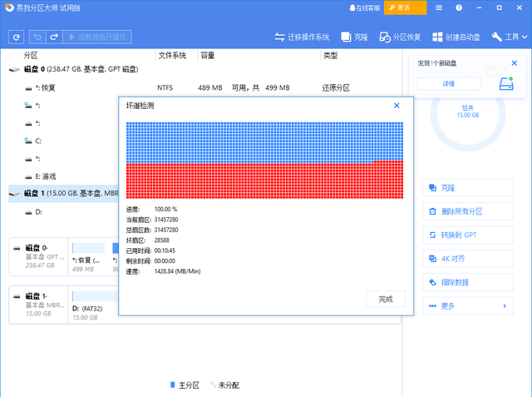Expand the 更多 options in side panel
Viewport: 532px width, 397px height.
tap(467, 306)
